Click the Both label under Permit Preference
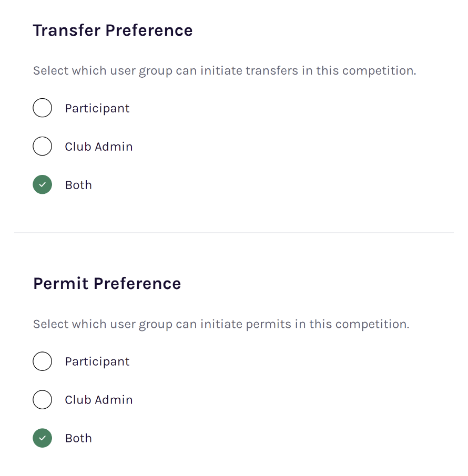This screenshot has width=468, height=476. click(x=78, y=438)
